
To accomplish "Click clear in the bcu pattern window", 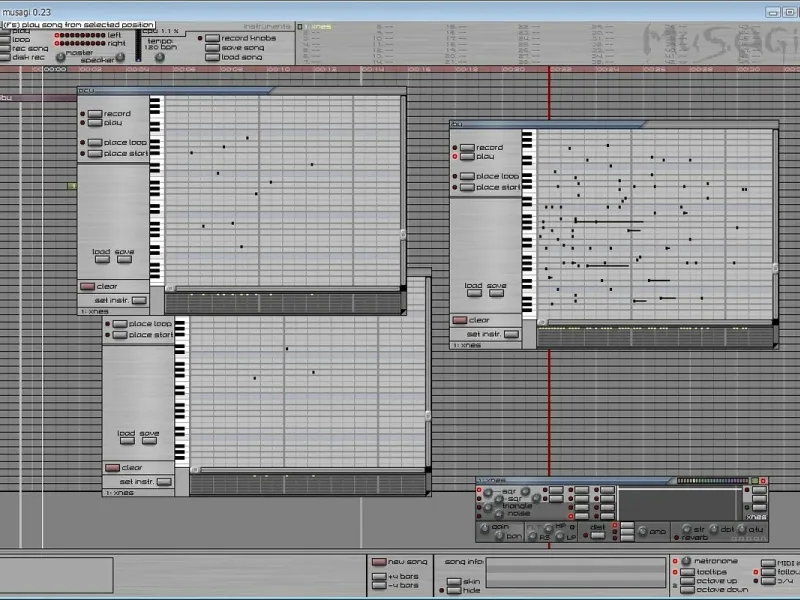I will pos(88,286).
